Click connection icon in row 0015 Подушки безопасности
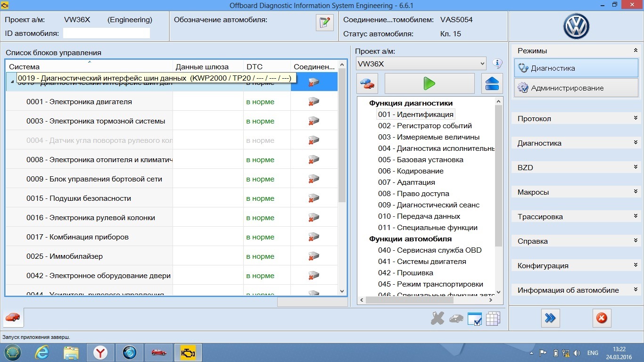Image resolution: width=644 pixels, height=362 pixels. (314, 198)
